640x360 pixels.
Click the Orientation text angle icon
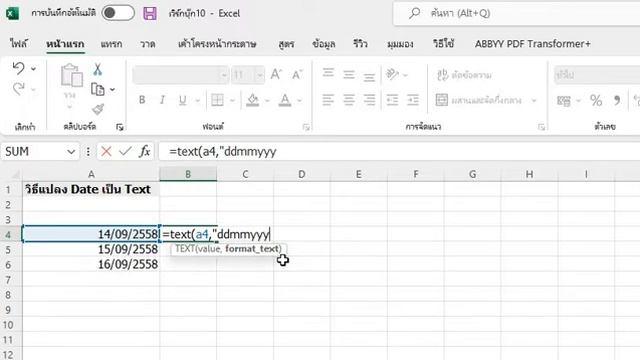[392, 74]
